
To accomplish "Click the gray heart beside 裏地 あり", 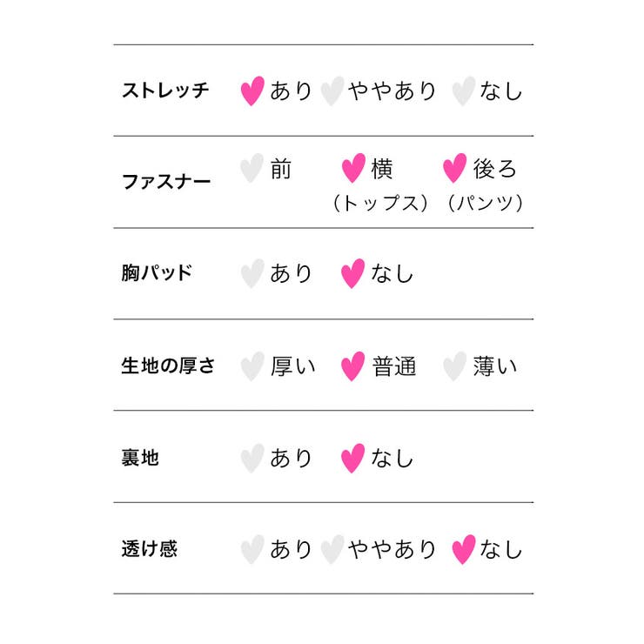I will pos(252,458).
